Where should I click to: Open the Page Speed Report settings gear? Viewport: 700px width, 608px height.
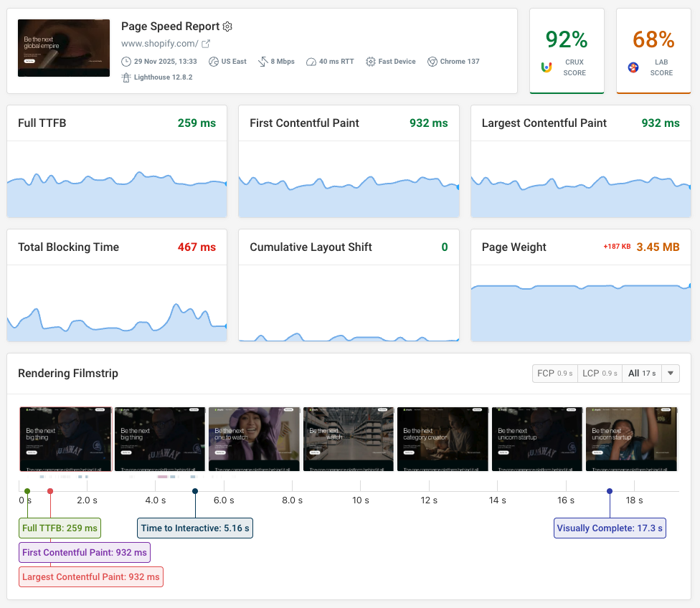[x=227, y=26]
